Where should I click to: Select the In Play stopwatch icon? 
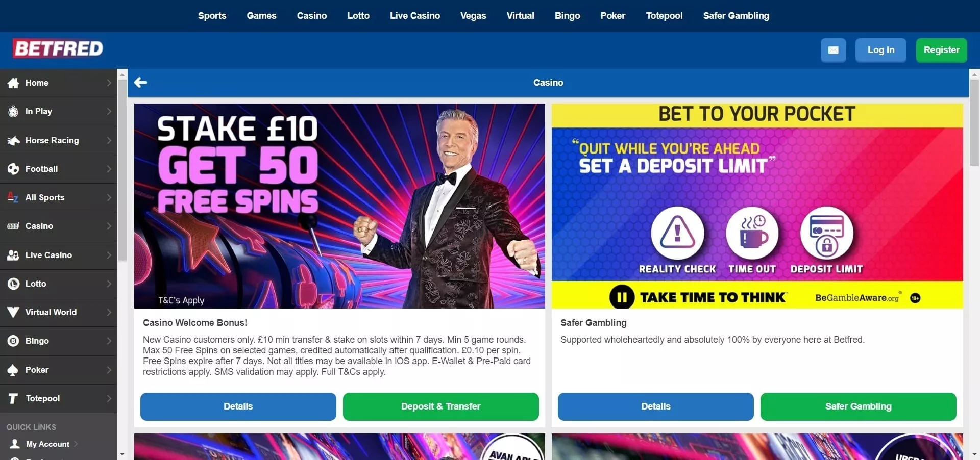tap(13, 111)
